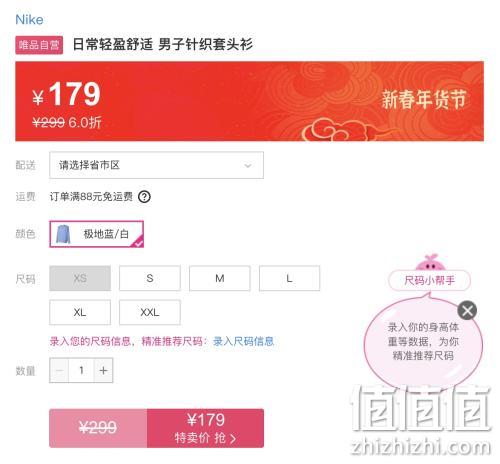Viewport: 500px width, 464px height.
Task: Click the delivery region dropdown chevron arrow
Action: coord(248,165)
